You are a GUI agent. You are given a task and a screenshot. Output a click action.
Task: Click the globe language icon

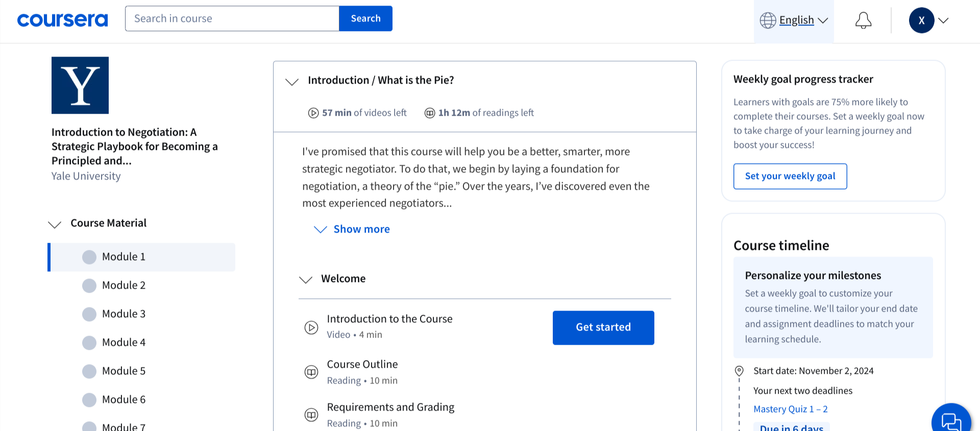[768, 20]
